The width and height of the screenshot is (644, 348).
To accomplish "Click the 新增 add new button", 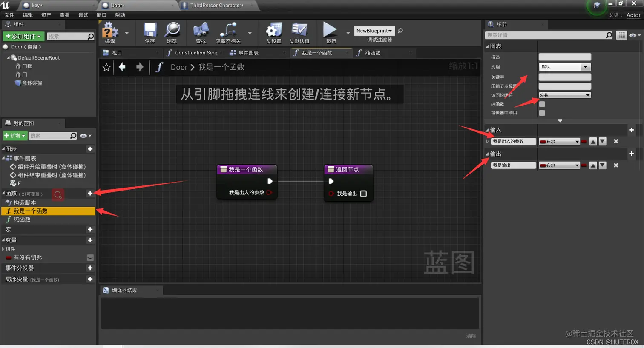I will point(15,135).
